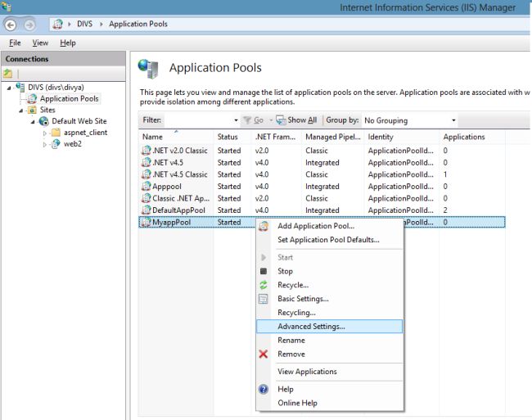This screenshot has height=420, width=532.
Task: Click the Default Web Site globe icon
Action: pos(43,121)
